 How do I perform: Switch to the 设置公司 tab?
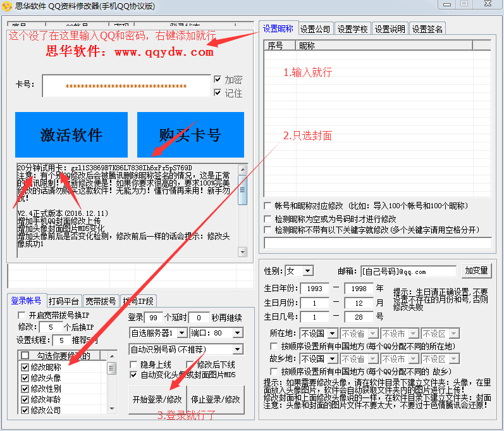316,29
